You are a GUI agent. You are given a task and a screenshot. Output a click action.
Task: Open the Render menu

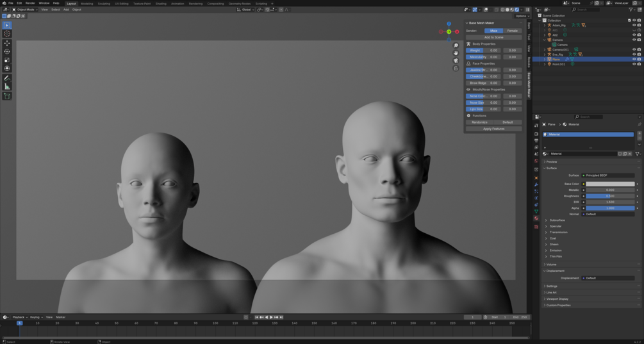(x=30, y=3)
